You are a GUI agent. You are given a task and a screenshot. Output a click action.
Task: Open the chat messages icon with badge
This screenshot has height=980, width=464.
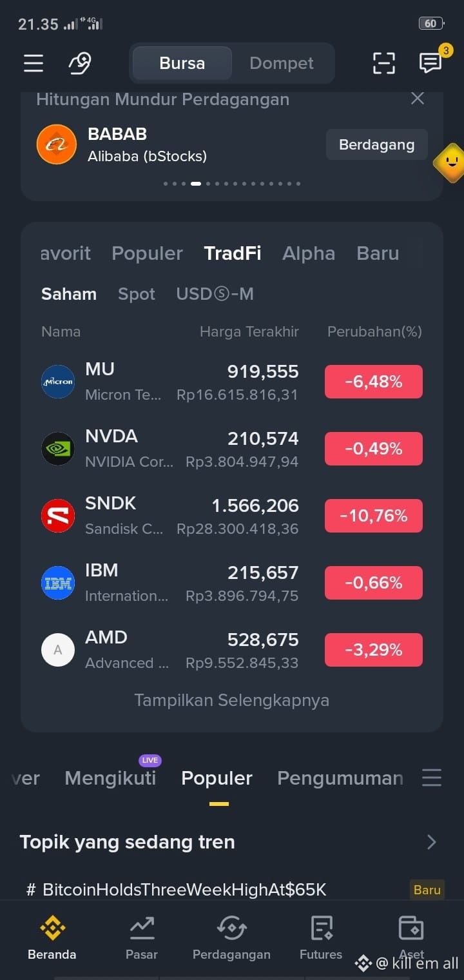pyautogui.click(x=430, y=63)
